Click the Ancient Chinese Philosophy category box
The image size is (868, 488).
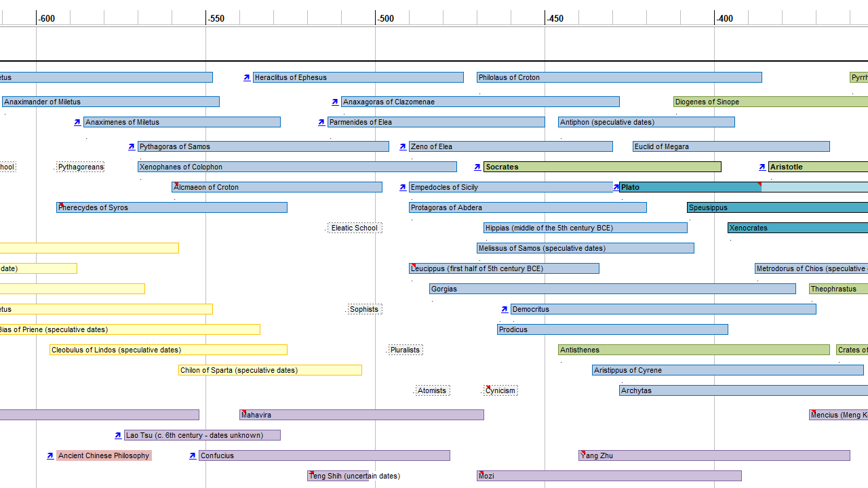click(104, 455)
